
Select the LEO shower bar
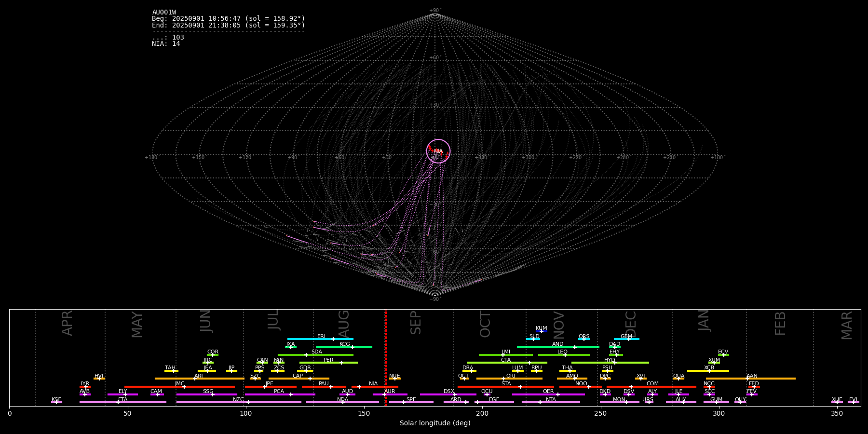point(564,355)
